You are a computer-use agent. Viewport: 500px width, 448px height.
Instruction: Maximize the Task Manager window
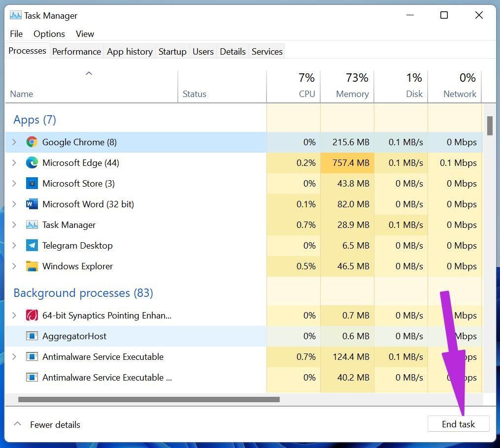tap(444, 15)
